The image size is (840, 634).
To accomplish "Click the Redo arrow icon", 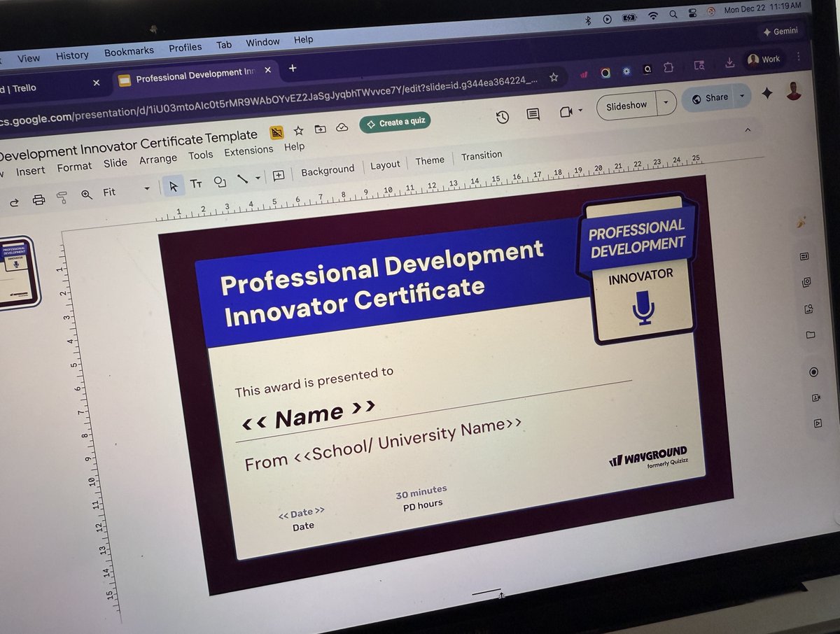I will point(14,203).
